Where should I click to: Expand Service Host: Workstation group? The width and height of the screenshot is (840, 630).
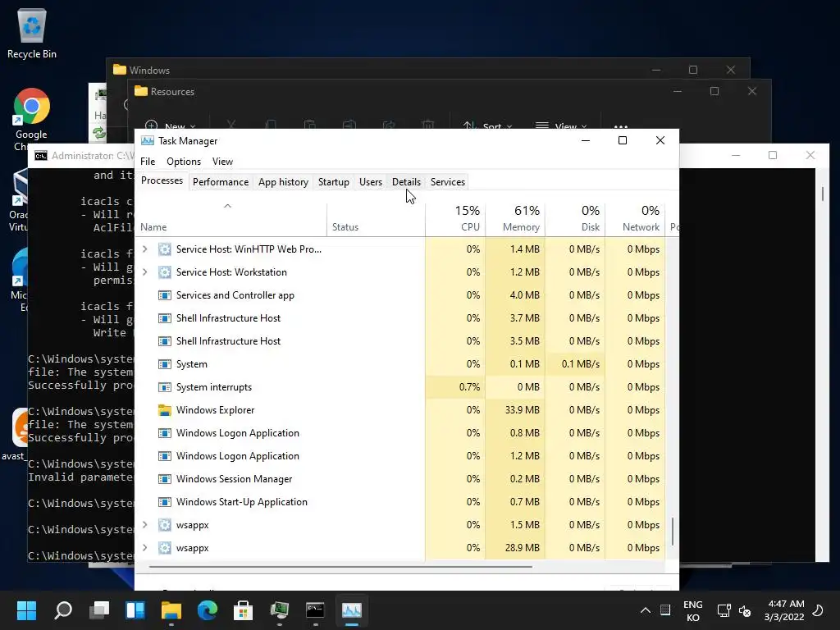144,272
